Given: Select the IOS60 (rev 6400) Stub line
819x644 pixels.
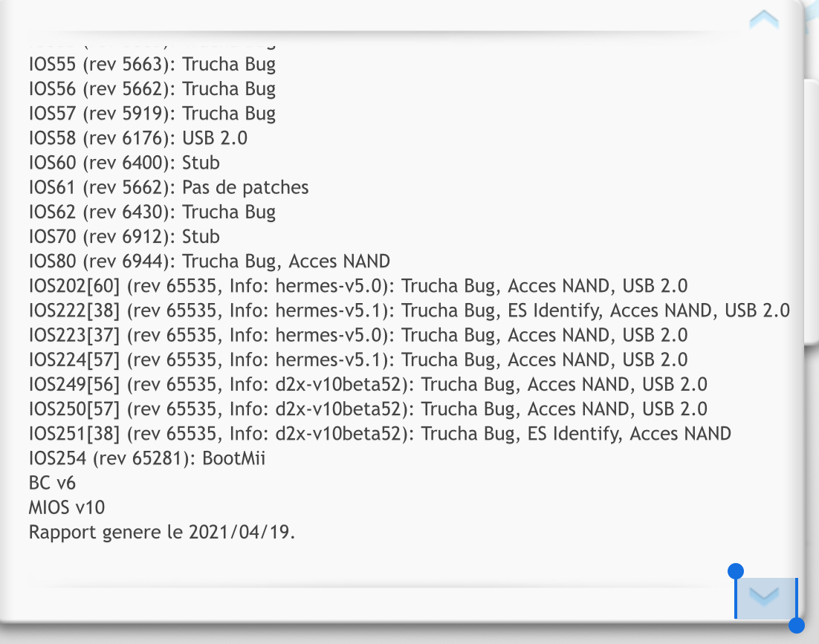Looking at the screenshot, I should (x=124, y=163).
